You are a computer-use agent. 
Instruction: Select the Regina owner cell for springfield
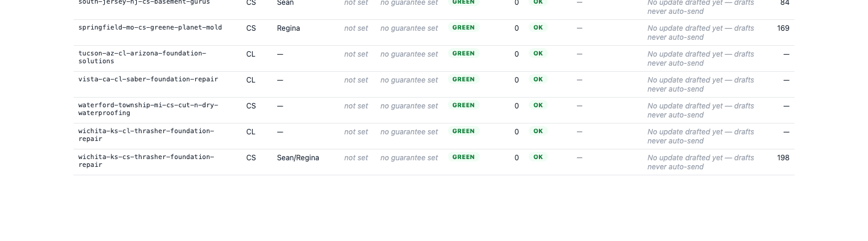[x=289, y=28]
